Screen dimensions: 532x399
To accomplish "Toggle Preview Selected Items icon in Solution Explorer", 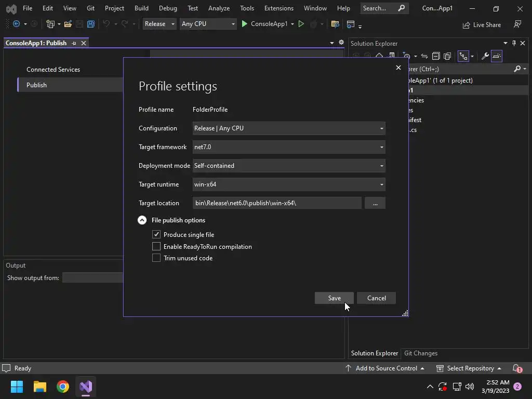I will click(x=496, y=56).
